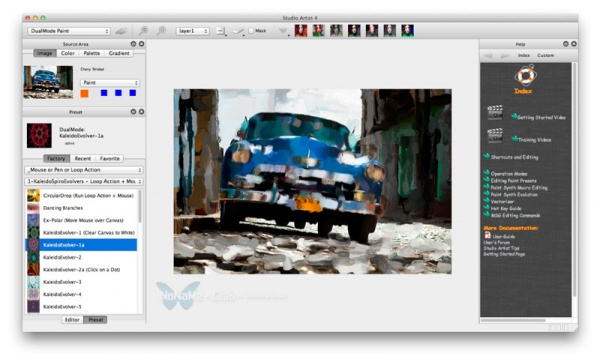The image size is (600, 362).
Task: Select the Favorite presets tab
Action: coord(109,158)
